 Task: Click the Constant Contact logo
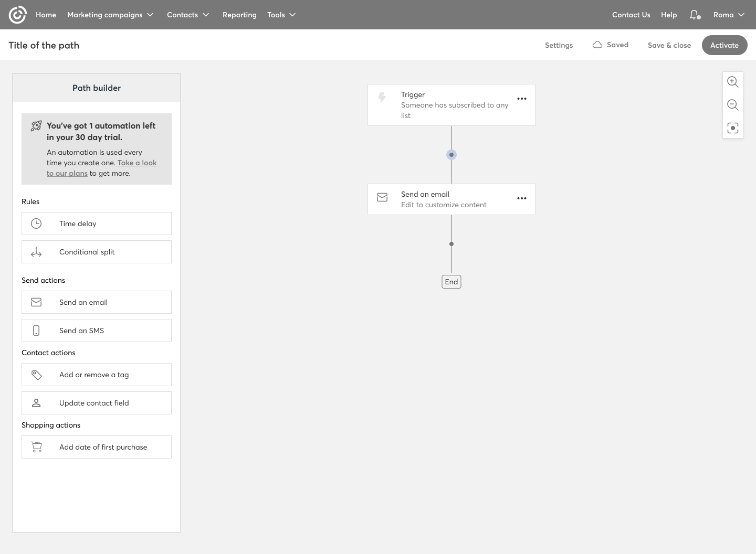pos(17,15)
